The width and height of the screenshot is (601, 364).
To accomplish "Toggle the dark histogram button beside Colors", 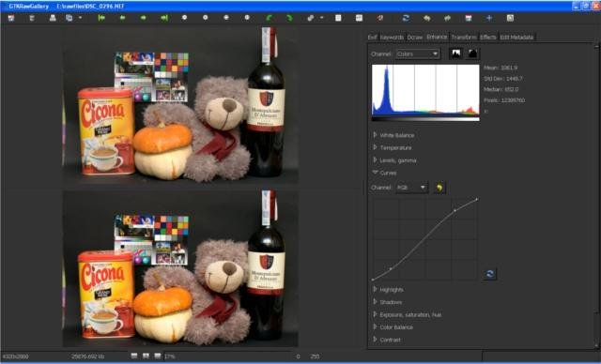I will tap(472, 53).
